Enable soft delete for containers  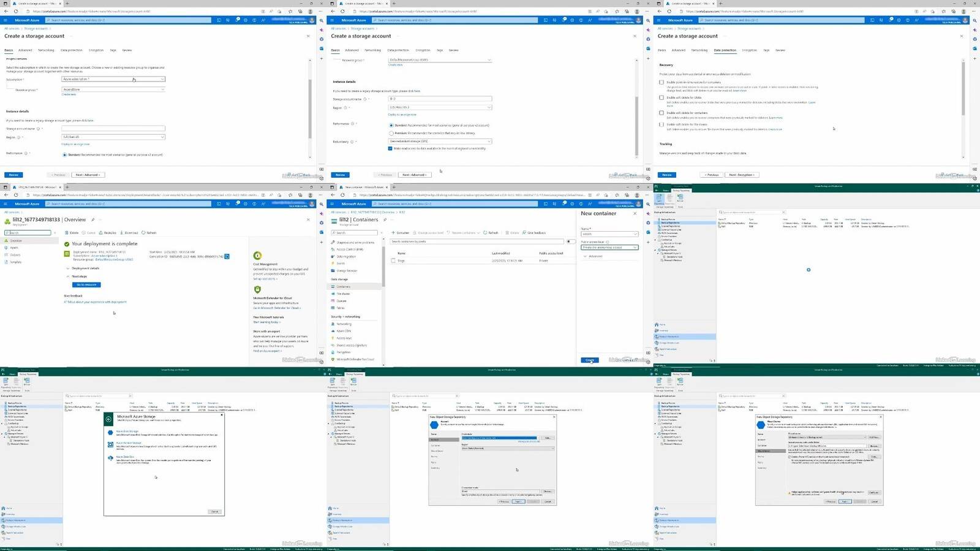(x=661, y=113)
